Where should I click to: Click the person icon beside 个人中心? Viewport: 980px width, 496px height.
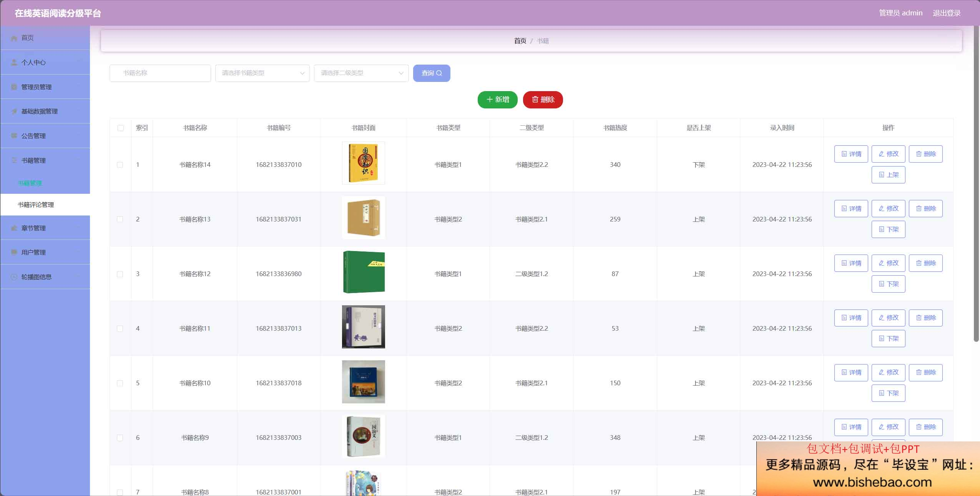click(x=14, y=62)
